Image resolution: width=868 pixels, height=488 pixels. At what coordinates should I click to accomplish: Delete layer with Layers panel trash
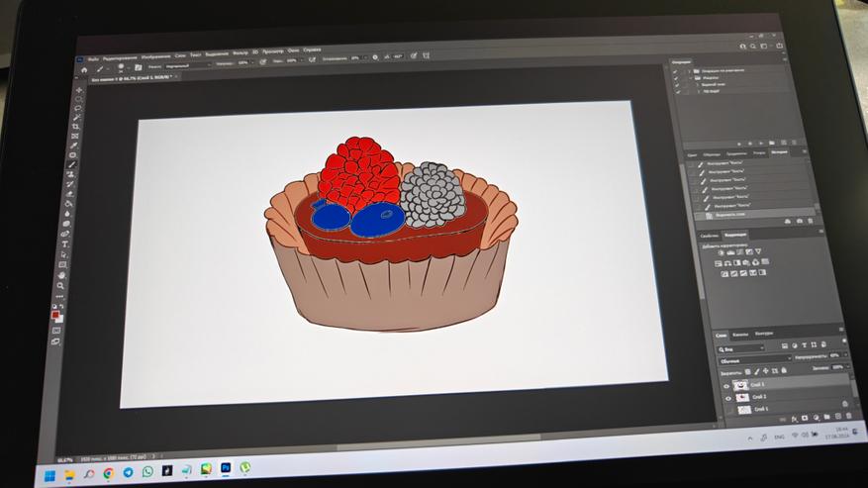click(x=848, y=416)
